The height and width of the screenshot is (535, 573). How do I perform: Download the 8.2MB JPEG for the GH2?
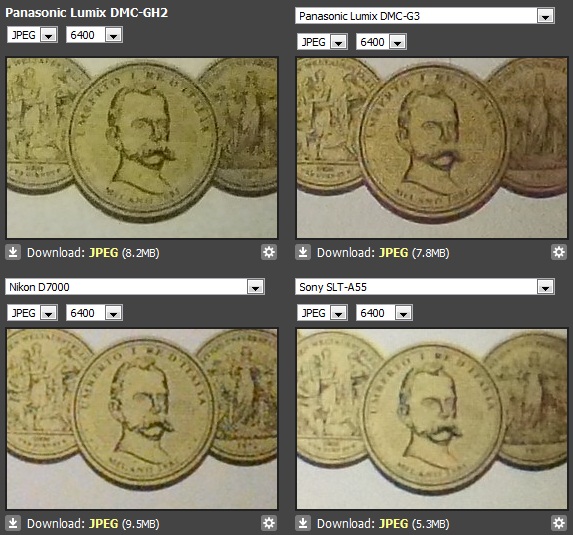coord(104,253)
